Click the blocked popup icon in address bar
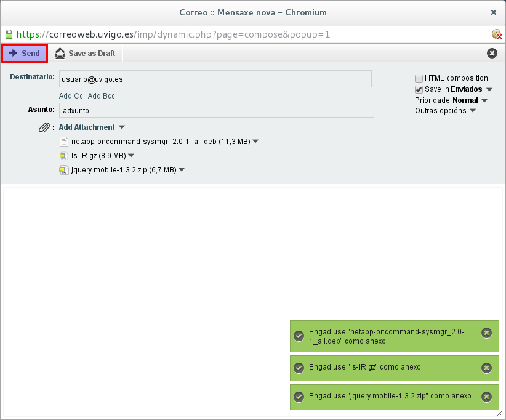 click(x=497, y=34)
